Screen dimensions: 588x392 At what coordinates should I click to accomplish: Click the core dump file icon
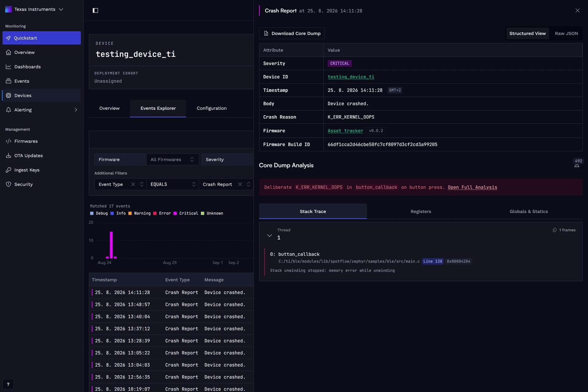pyautogui.click(x=266, y=33)
